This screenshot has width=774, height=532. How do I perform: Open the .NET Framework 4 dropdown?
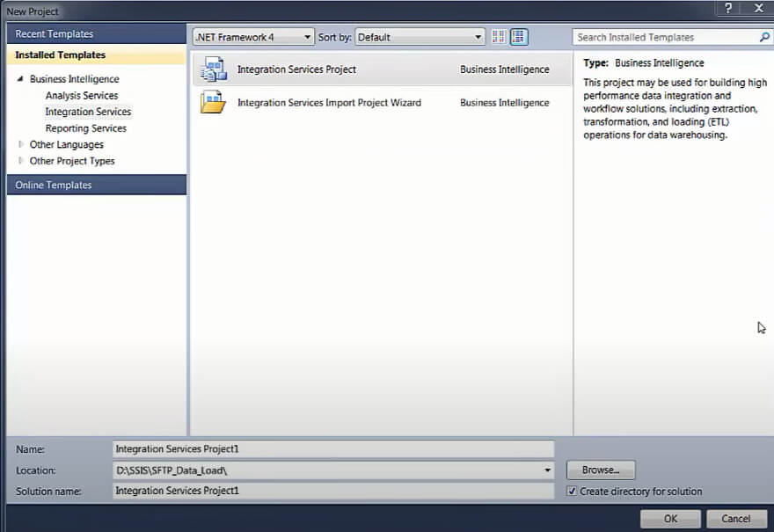(253, 37)
